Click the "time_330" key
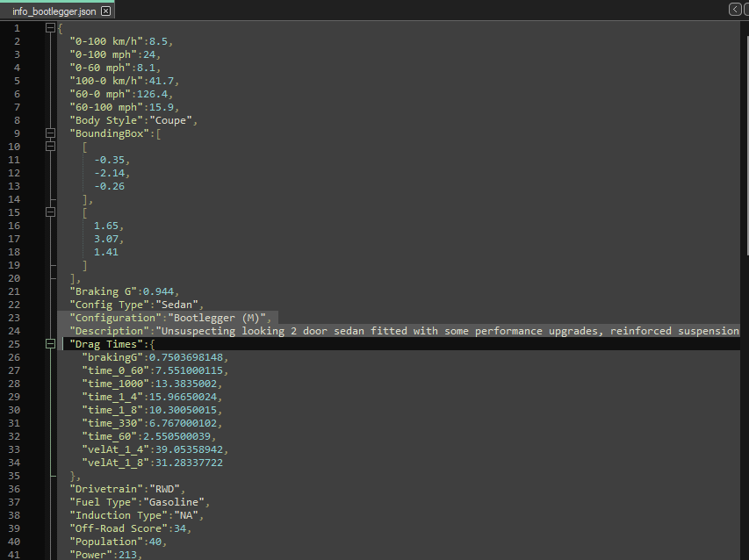This screenshot has height=560, width=749. tap(112, 423)
